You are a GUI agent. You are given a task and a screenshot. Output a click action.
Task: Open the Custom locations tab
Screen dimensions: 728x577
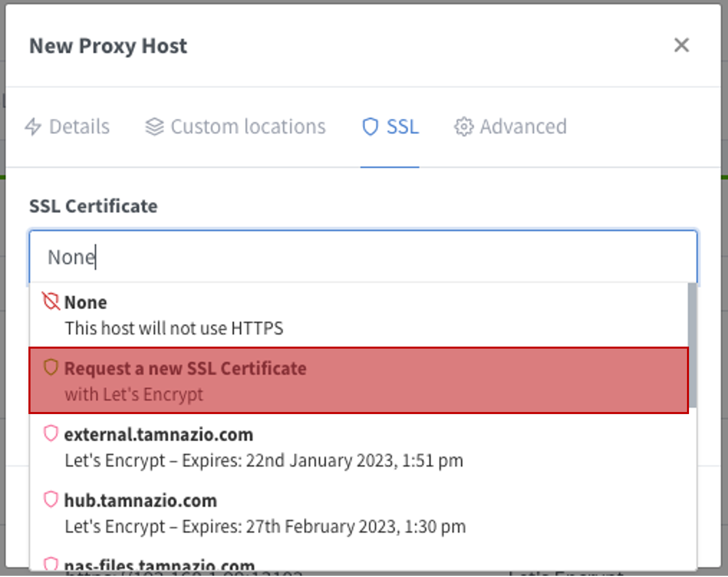tap(236, 127)
